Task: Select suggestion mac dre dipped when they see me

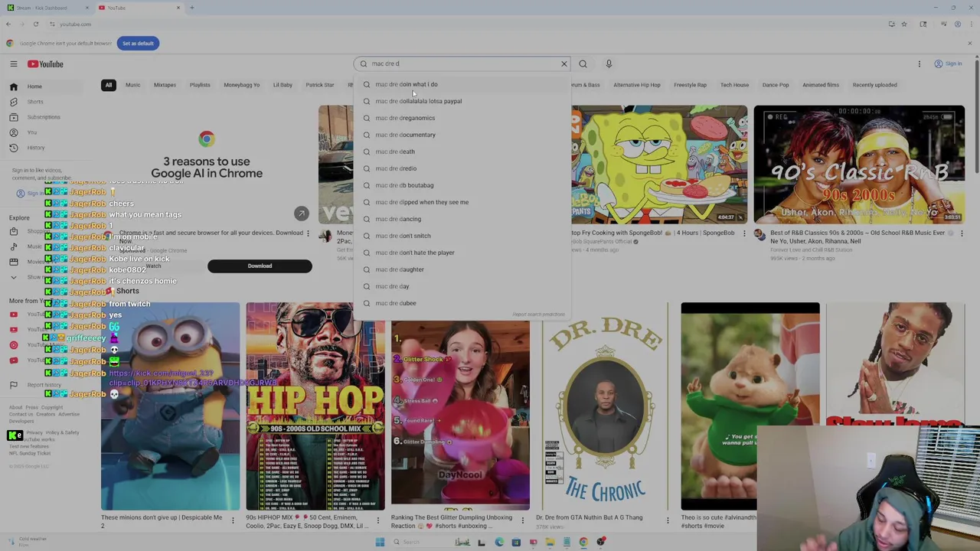Action: (x=463, y=202)
